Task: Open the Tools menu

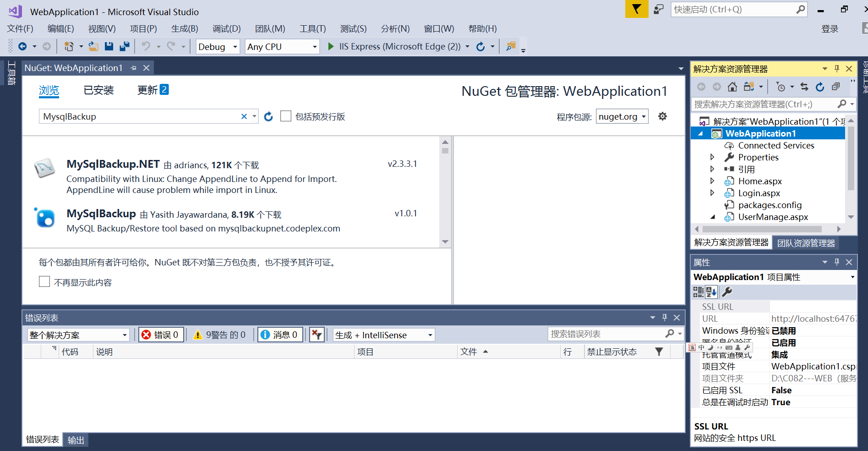Action: 313,28
